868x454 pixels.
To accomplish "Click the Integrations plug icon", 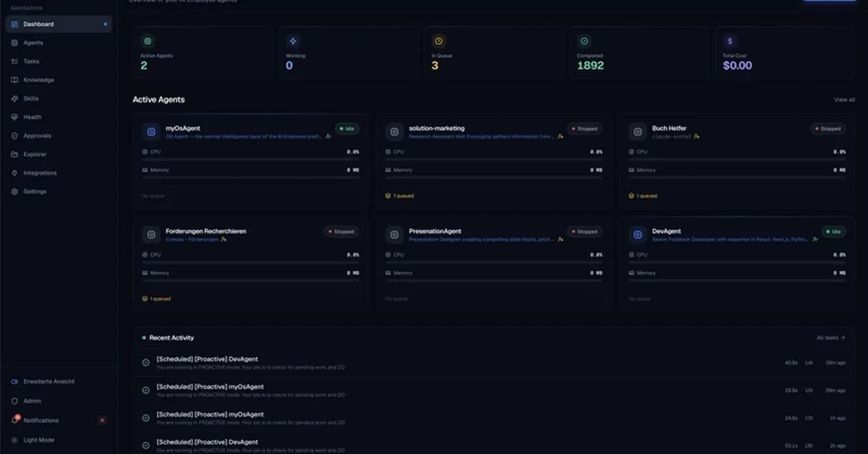I will click(x=15, y=173).
